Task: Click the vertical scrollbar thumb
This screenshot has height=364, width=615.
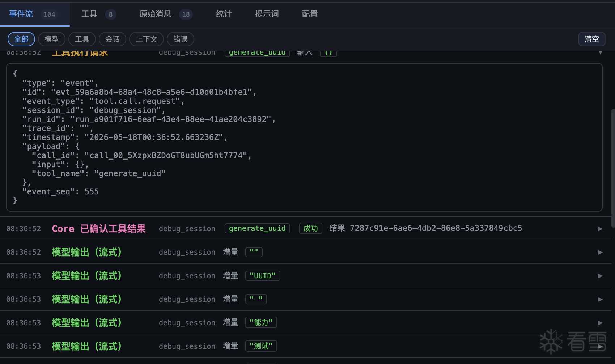Action: pos(613,168)
